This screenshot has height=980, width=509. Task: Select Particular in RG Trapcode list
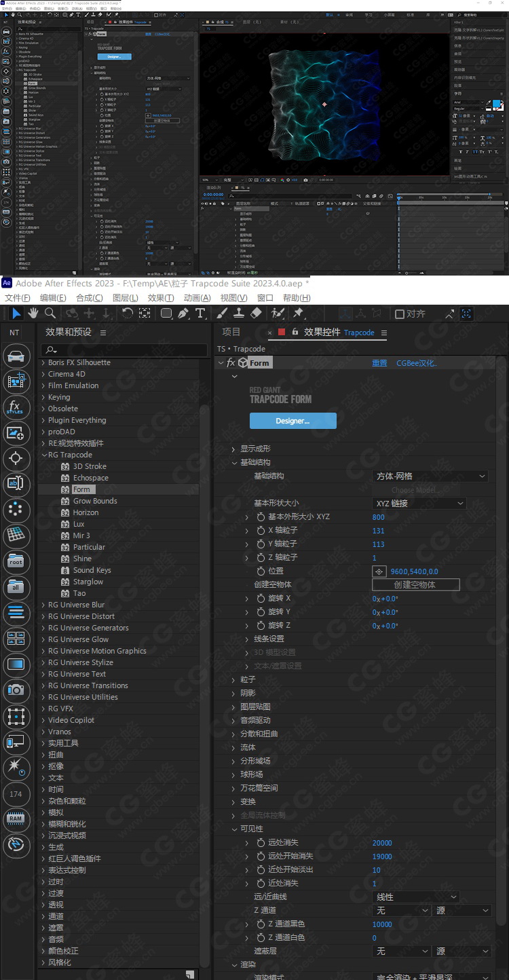89,547
